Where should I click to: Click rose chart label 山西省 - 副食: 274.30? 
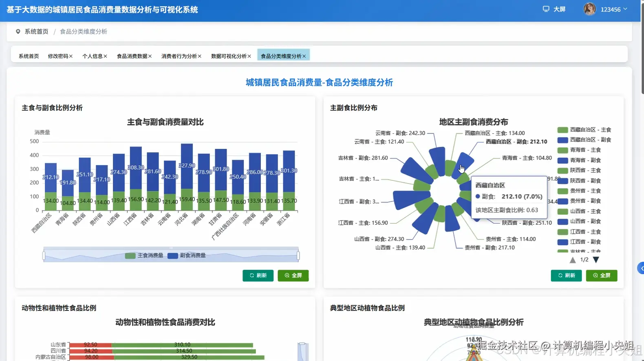(379, 239)
